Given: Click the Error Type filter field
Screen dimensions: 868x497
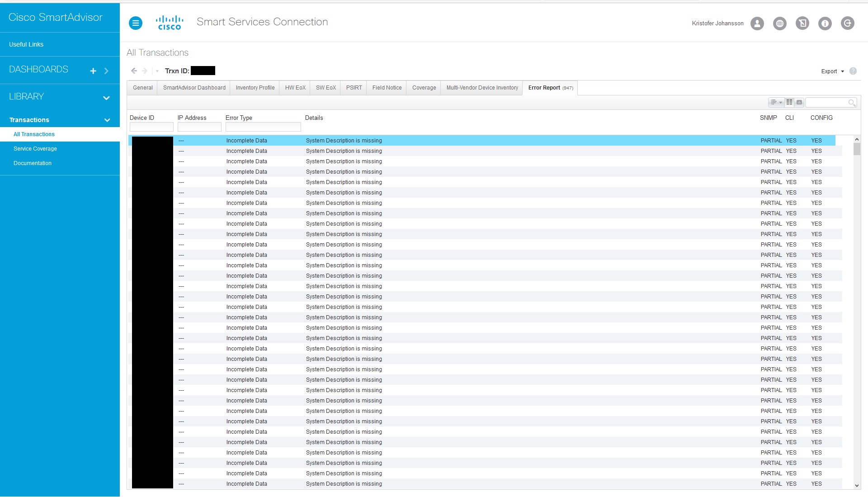Looking at the screenshot, I should pyautogui.click(x=263, y=127).
